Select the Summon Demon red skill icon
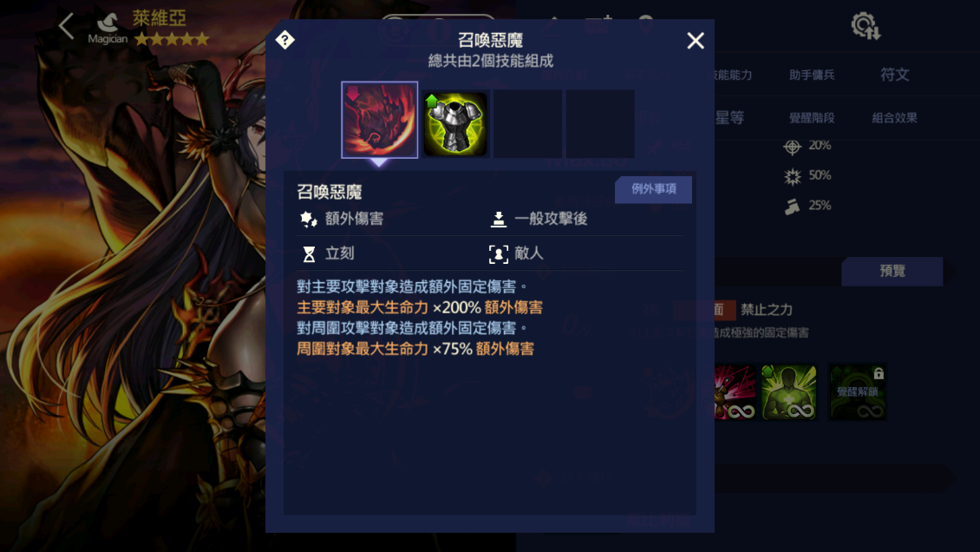This screenshot has width=980, height=552. pyautogui.click(x=379, y=120)
